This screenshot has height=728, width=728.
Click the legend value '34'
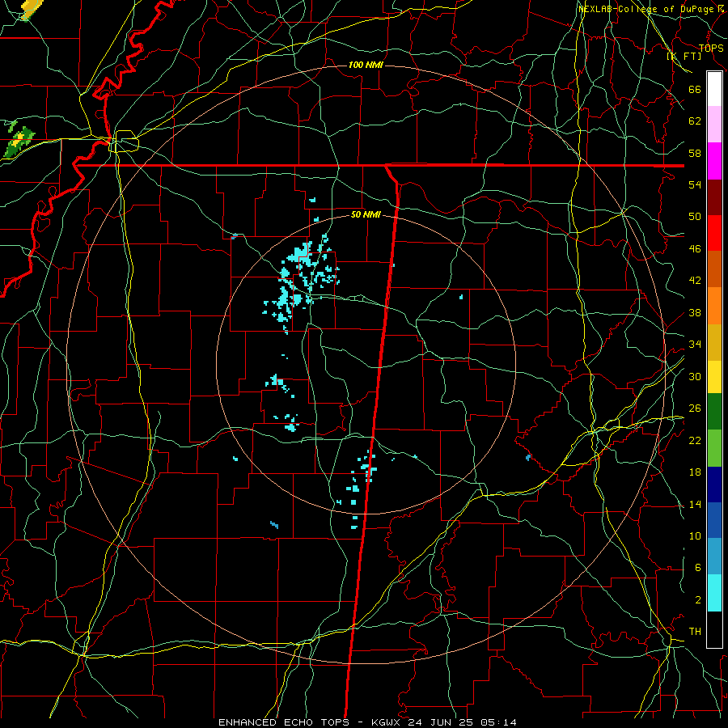(695, 345)
